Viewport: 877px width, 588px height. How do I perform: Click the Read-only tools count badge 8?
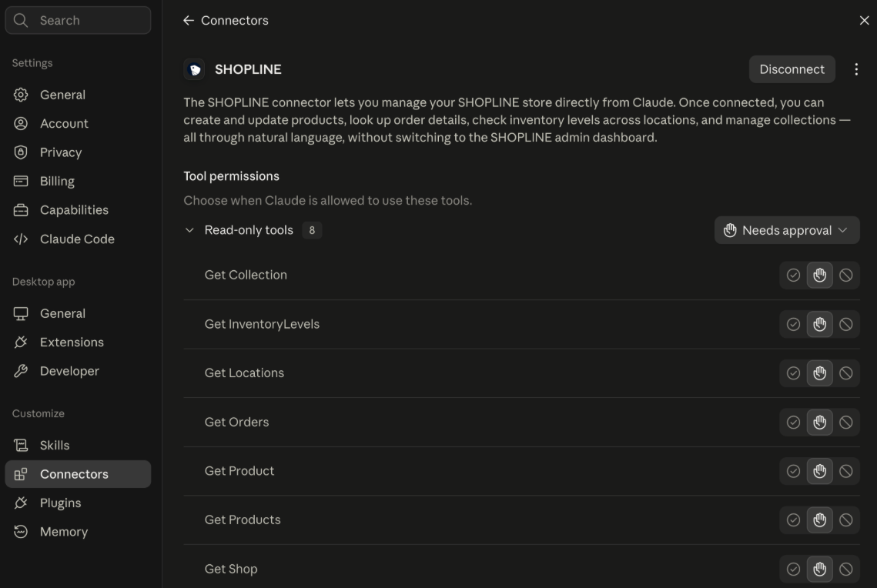point(312,230)
